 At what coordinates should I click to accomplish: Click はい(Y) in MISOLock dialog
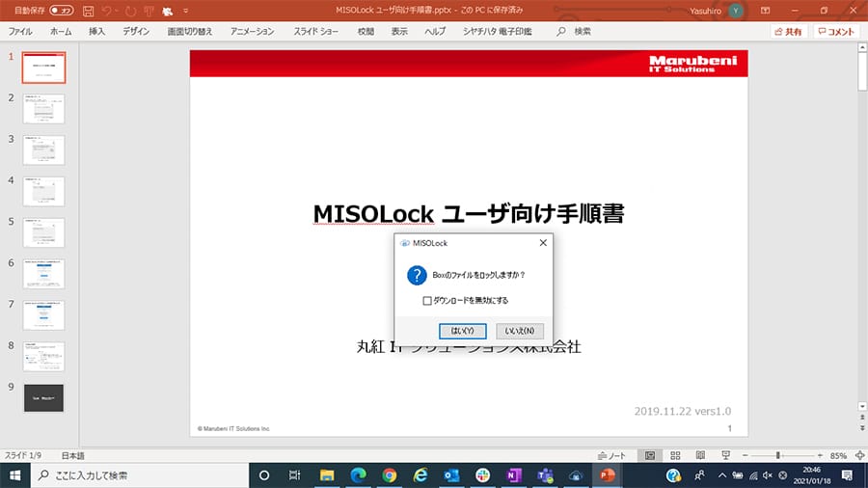click(463, 331)
